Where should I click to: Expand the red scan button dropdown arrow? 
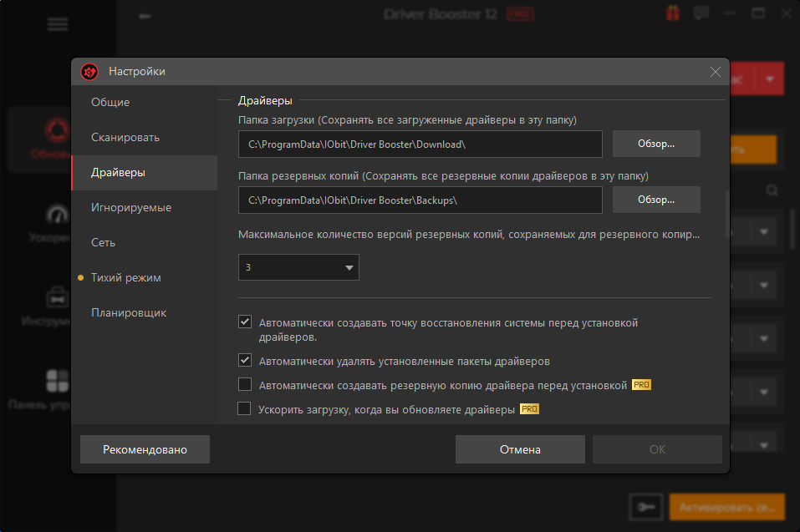pos(769,79)
